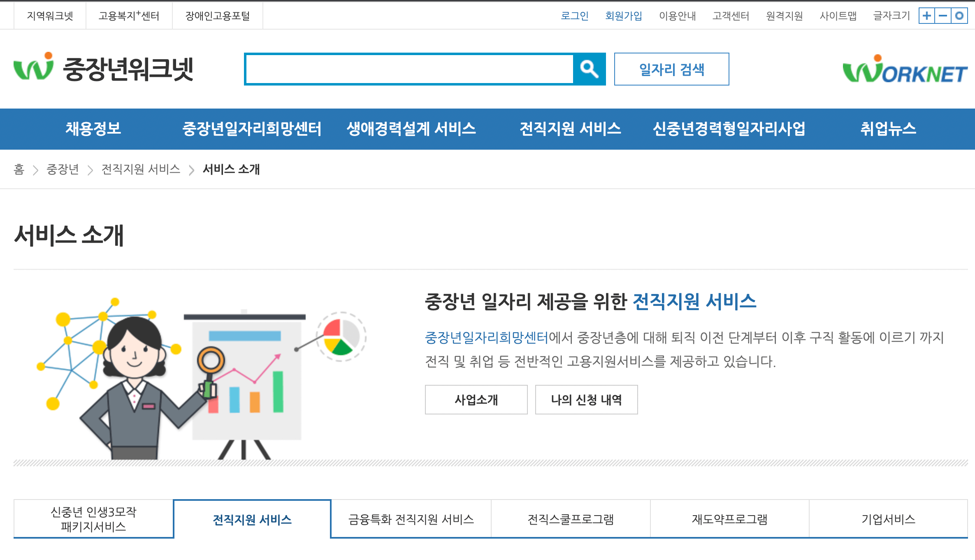The width and height of the screenshot is (975, 560).
Task: Click font size increase plus icon
Action: click(x=927, y=16)
